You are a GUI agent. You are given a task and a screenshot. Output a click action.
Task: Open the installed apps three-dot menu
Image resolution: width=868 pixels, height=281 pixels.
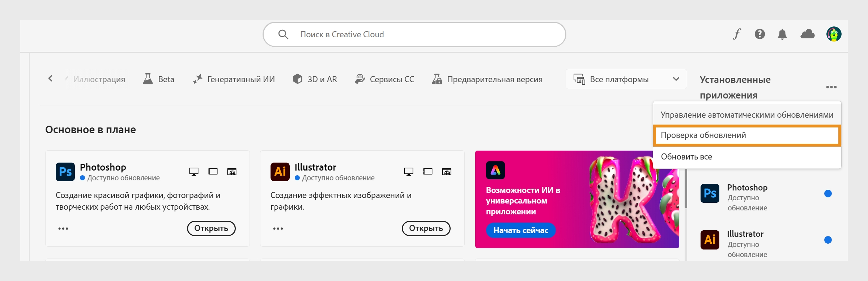(831, 87)
